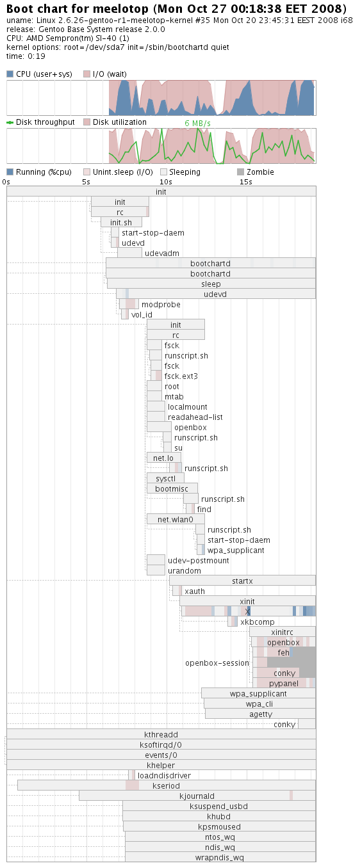The height and width of the screenshot is (868, 353).
Task: Select the udevadm process bar
Action: click(x=129, y=253)
